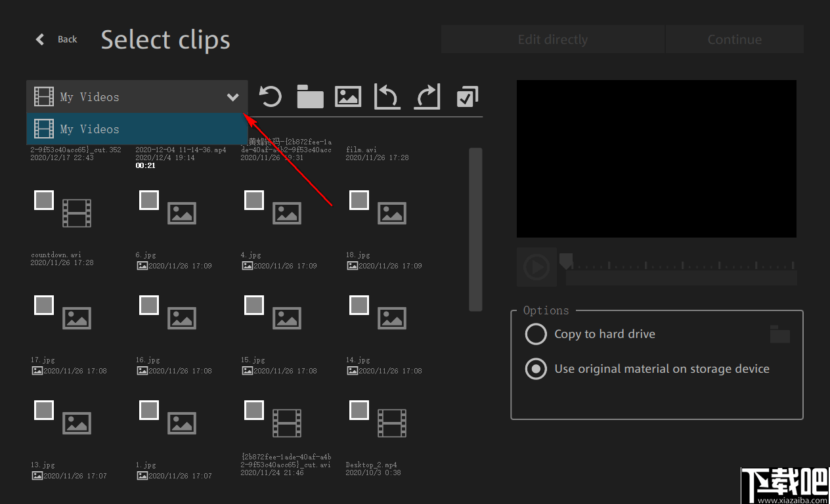Open the browse folder icon
830x504 pixels.
tap(309, 96)
